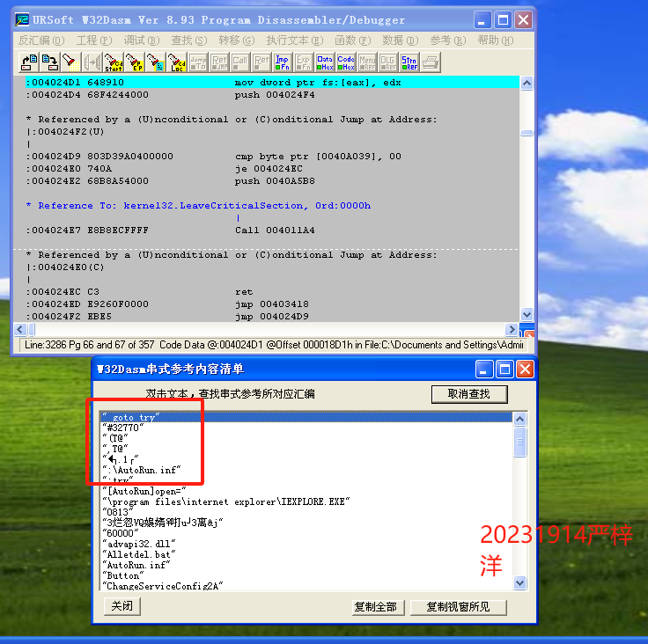Screen dimensions: 648x644
Task: Select the IEXPLORE.EXE path string entry
Action: [306, 501]
